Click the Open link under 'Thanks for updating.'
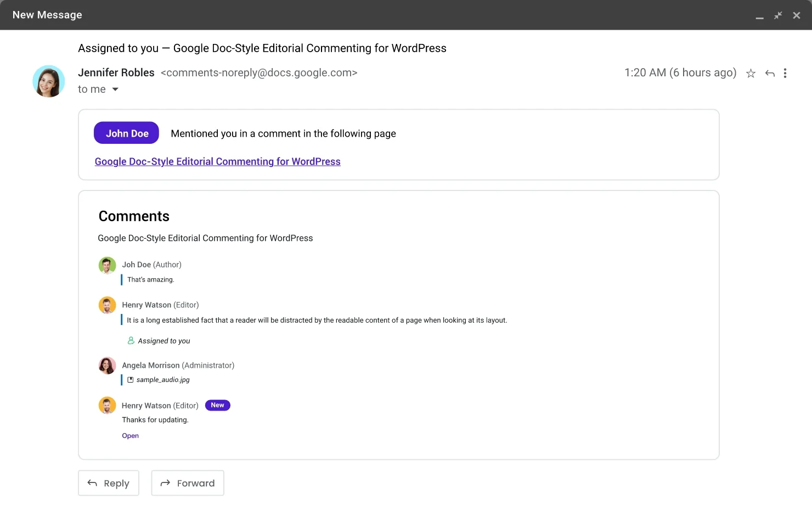 (130, 436)
